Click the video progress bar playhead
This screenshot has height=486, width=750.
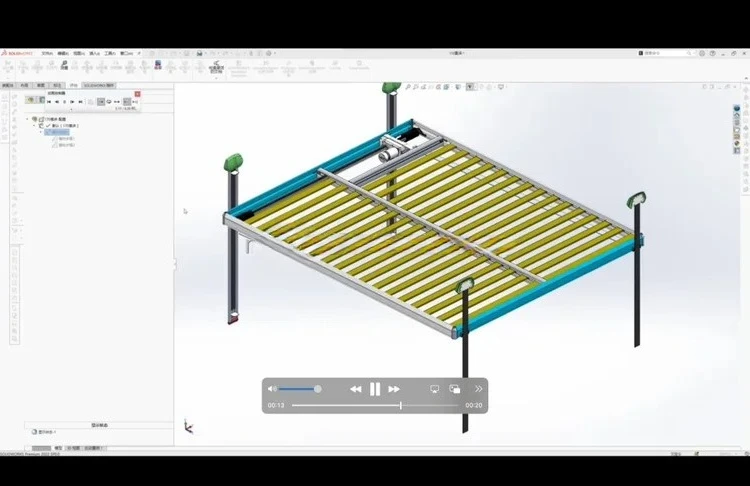click(401, 405)
